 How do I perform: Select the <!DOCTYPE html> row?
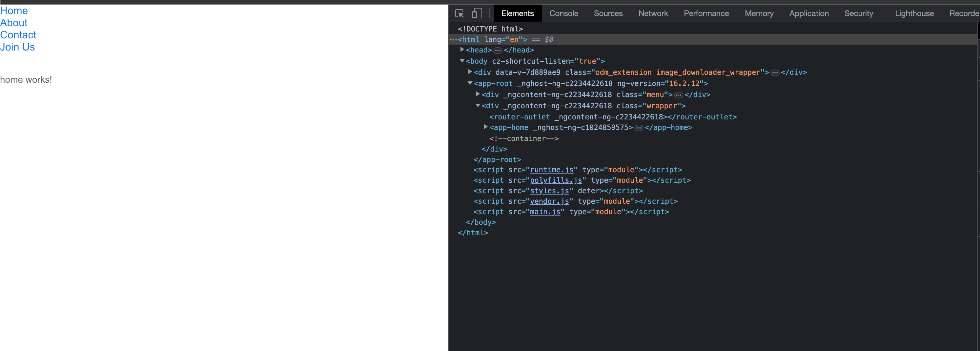pyautogui.click(x=490, y=29)
